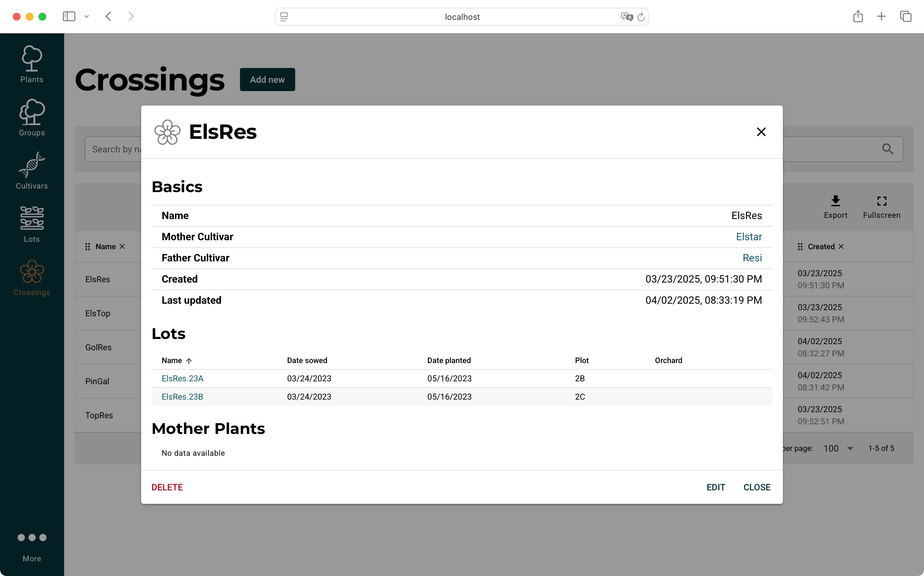924x576 pixels.
Task: Open the tab options chevron next to sidebar toggle
Action: pos(87,16)
